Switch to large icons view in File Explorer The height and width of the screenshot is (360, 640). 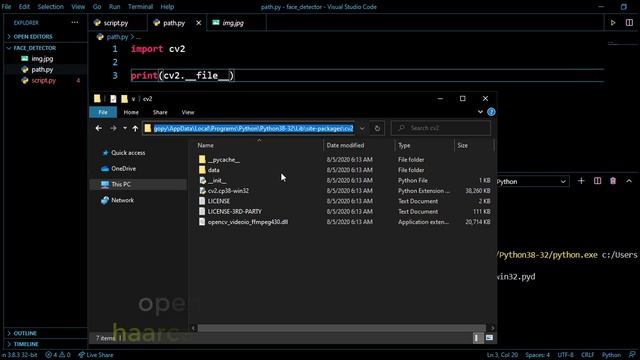489,338
